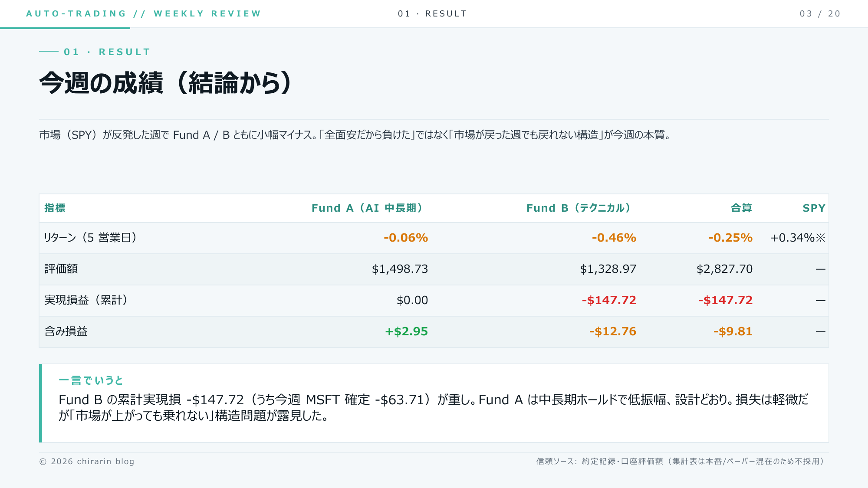The height and width of the screenshot is (488, 868).
Task: Click the SPY column header
Action: pyautogui.click(x=814, y=208)
